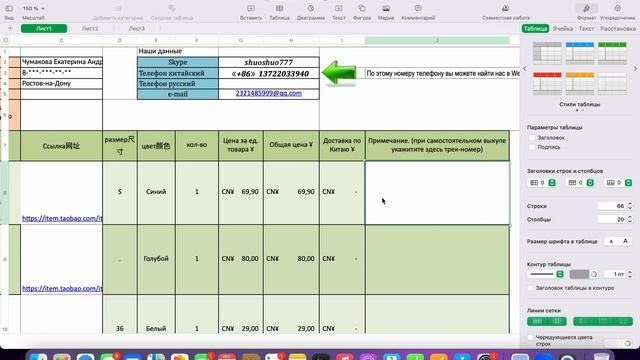Select column header H

pos(291,40)
